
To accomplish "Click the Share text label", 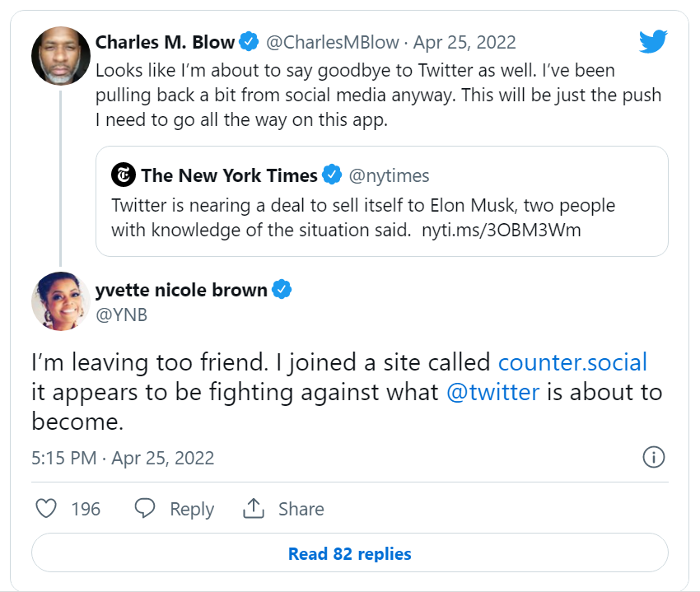I will pos(301,510).
